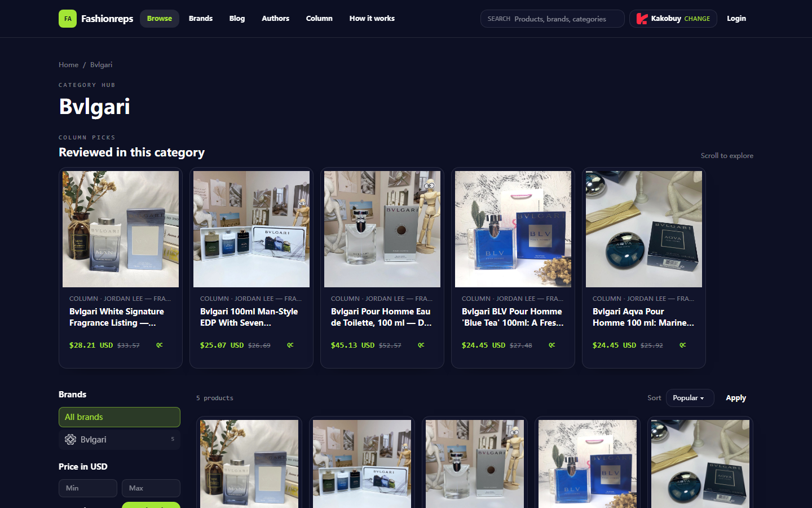Image resolution: width=812 pixels, height=508 pixels.
Task: Focus the Min price input field
Action: [x=88, y=488]
